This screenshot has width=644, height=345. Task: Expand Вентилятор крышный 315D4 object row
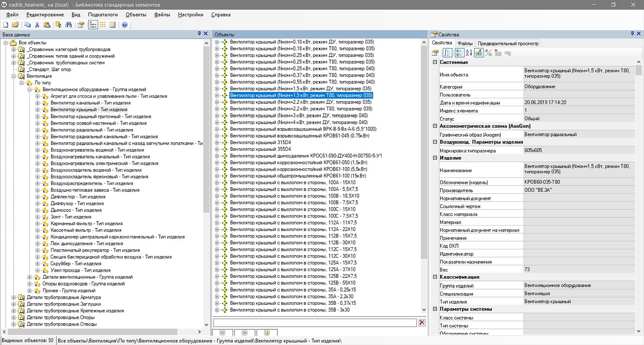pyautogui.click(x=217, y=142)
